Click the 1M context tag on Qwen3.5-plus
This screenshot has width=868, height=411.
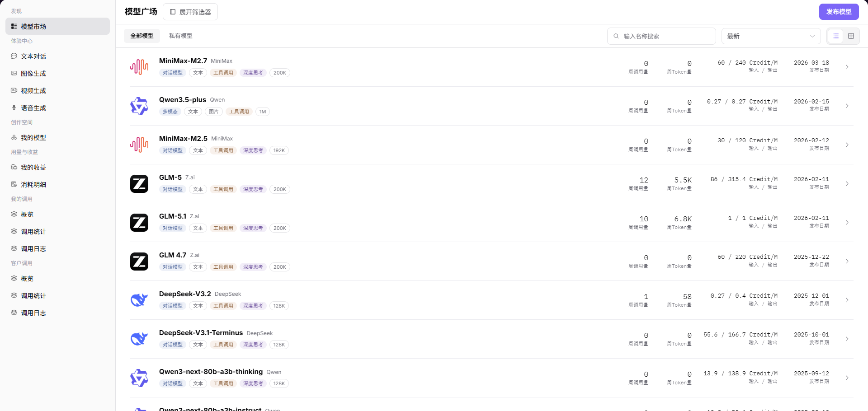tap(263, 112)
